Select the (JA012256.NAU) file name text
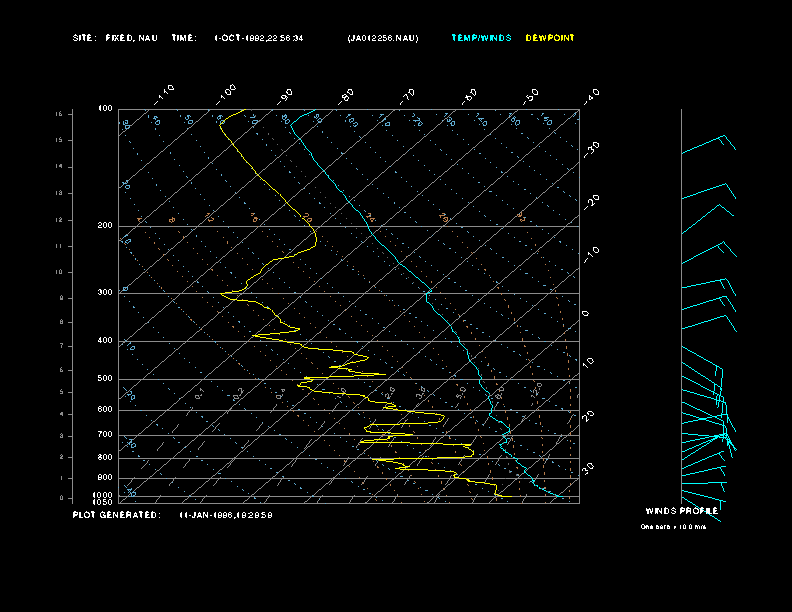The height and width of the screenshot is (612, 792). click(383, 38)
